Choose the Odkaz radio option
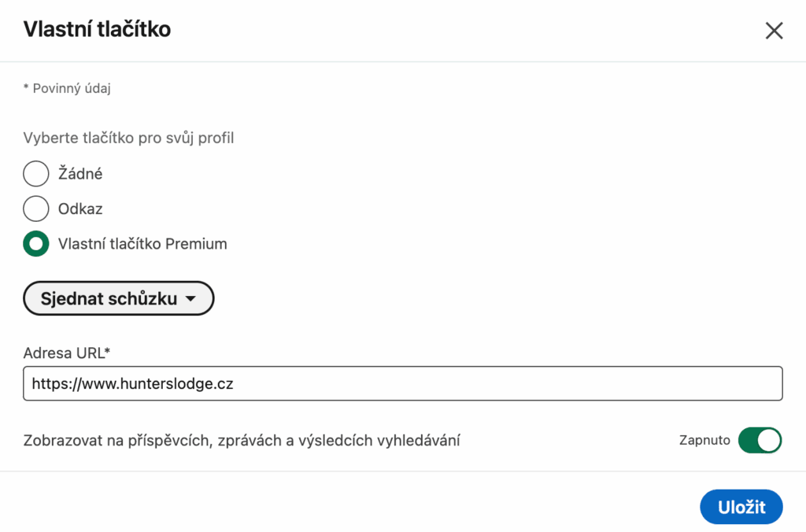 point(36,209)
